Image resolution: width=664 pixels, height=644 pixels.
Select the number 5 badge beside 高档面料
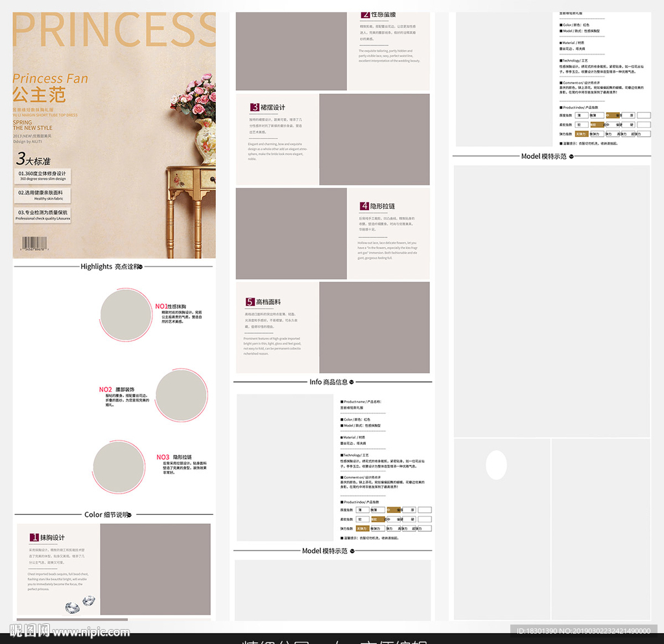pos(250,302)
